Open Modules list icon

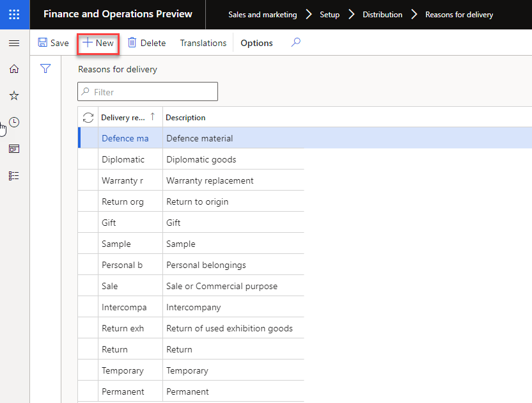click(x=14, y=175)
